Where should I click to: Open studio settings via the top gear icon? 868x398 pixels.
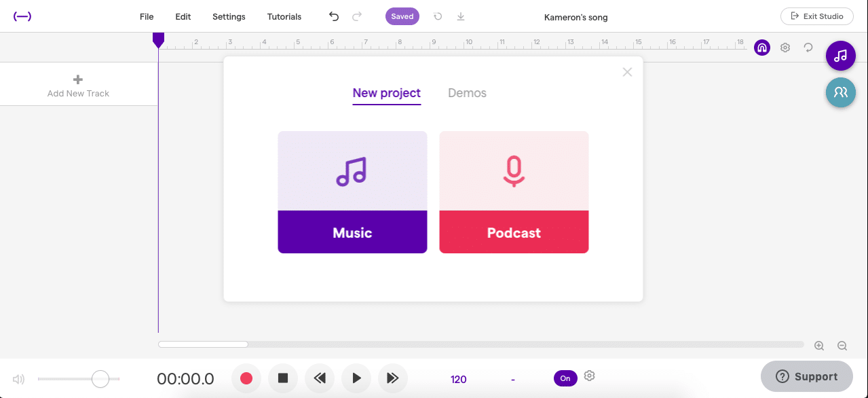[x=785, y=48]
